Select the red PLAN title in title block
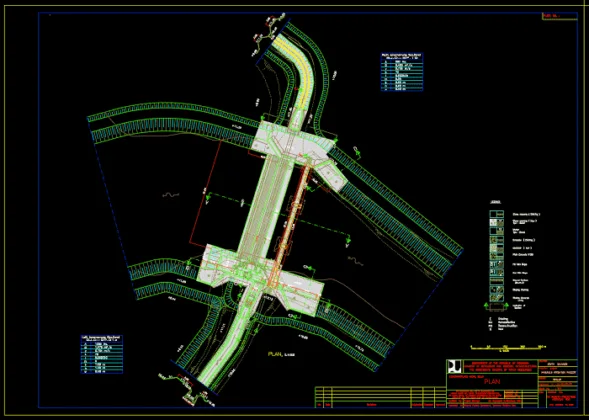The height and width of the screenshot is (420, 589). [492, 382]
